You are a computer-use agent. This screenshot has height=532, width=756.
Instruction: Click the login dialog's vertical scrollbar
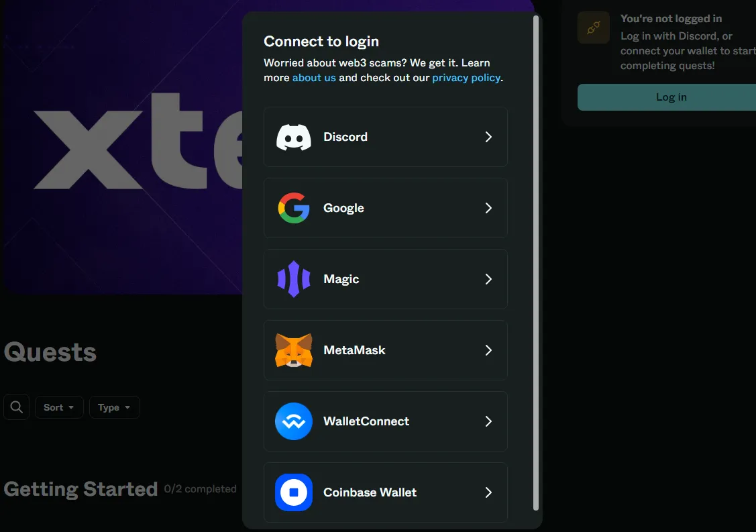point(535,262)
